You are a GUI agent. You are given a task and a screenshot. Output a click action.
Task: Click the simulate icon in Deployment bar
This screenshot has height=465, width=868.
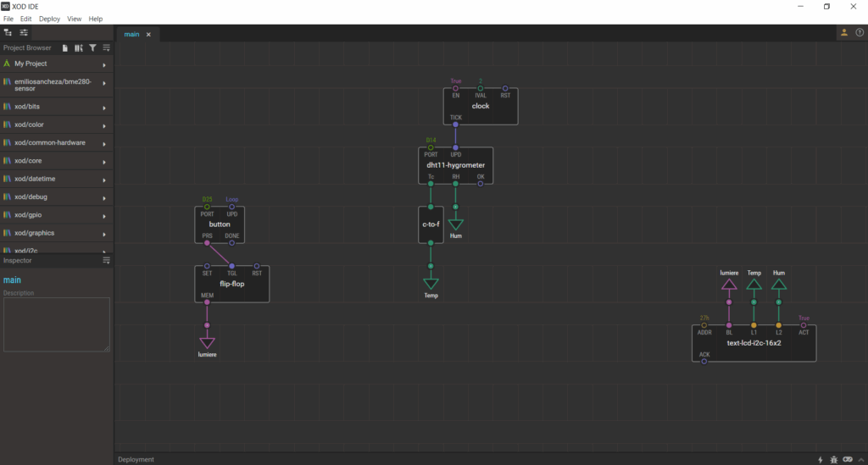click(x=848, y=459)
